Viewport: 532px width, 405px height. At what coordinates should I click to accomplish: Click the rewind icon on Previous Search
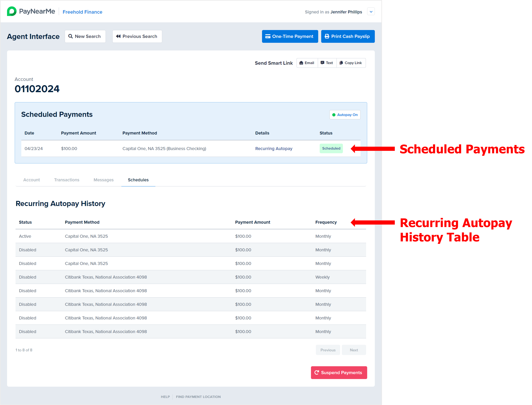point(118,36)
